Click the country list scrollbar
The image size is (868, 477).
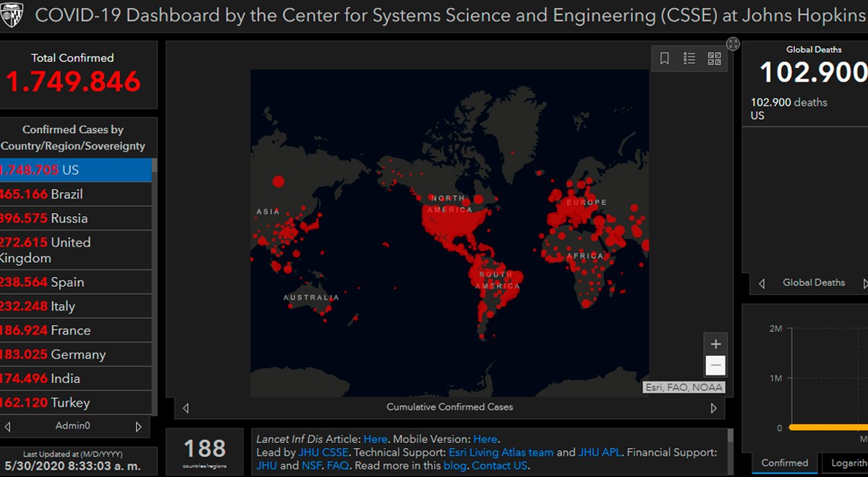point(155,285)
